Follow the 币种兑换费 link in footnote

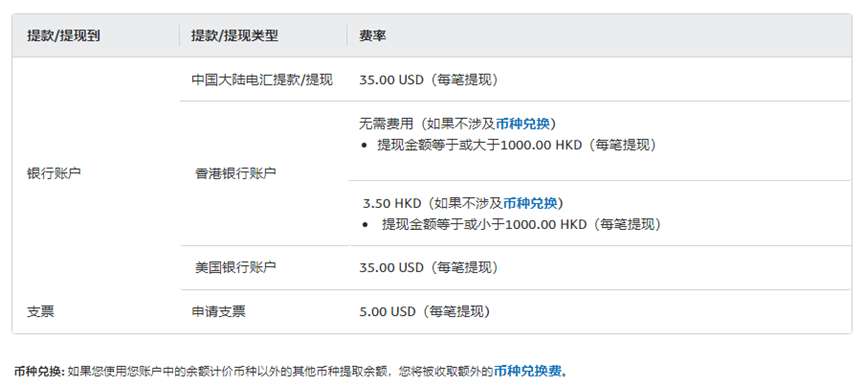[x=527, y=371]
